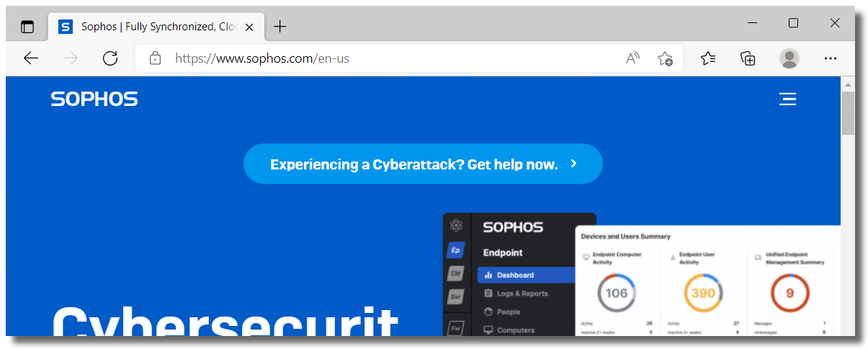Open a new tab with plus button
Viewport: 868px width, 349px height.
tap(280, 27)
